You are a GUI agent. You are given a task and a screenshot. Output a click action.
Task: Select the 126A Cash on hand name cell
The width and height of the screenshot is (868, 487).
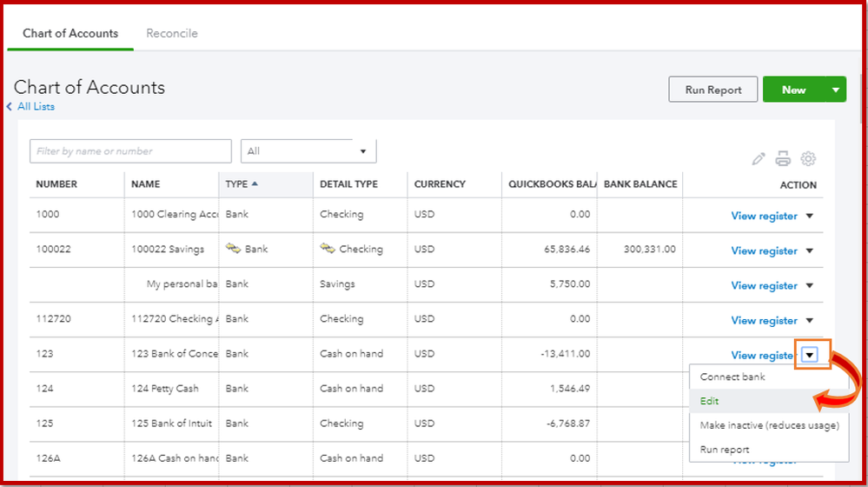pos(175,458)
